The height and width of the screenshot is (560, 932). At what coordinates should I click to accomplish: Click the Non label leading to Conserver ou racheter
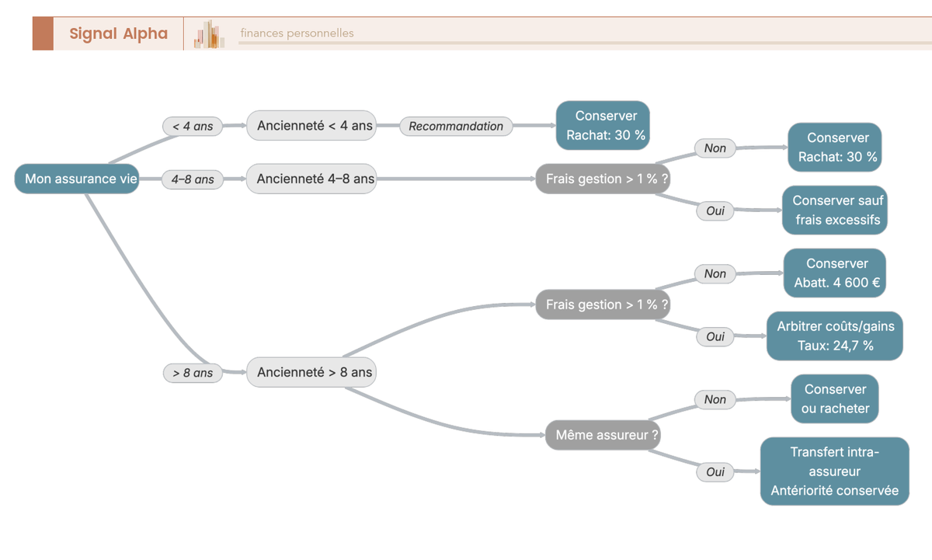[x=715, y=399]
